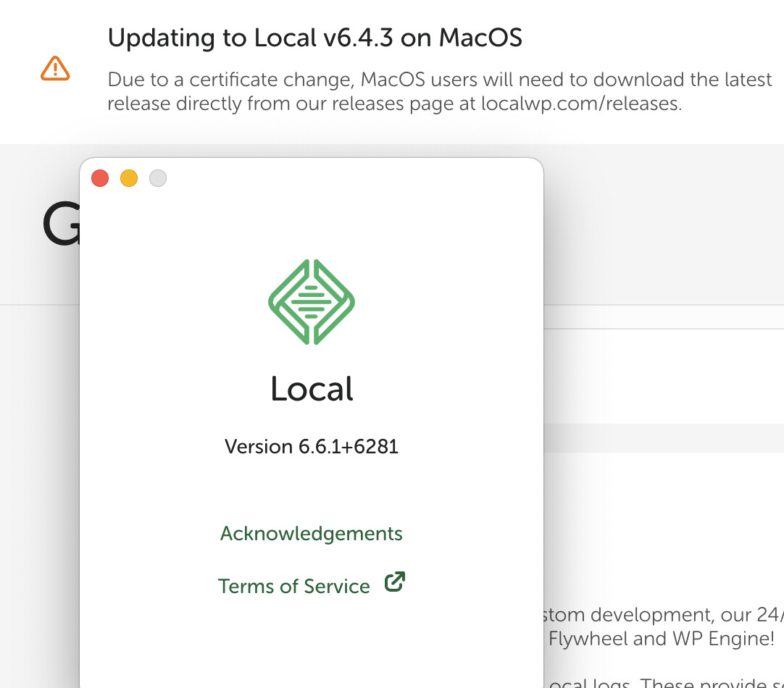This screenshot has width=784, height=688.
Task: Click the external link icon beside Terms of Service
Action: (394, 582)
